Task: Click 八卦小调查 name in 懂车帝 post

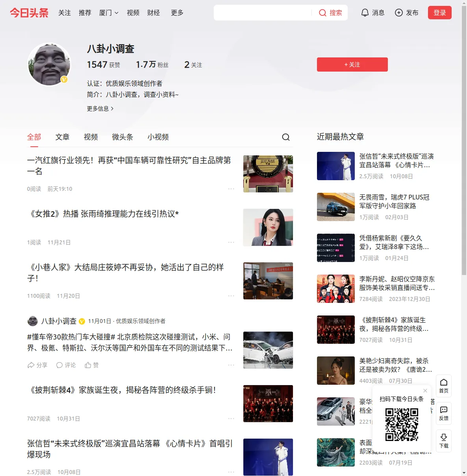Action: click(x=59, y=321)
